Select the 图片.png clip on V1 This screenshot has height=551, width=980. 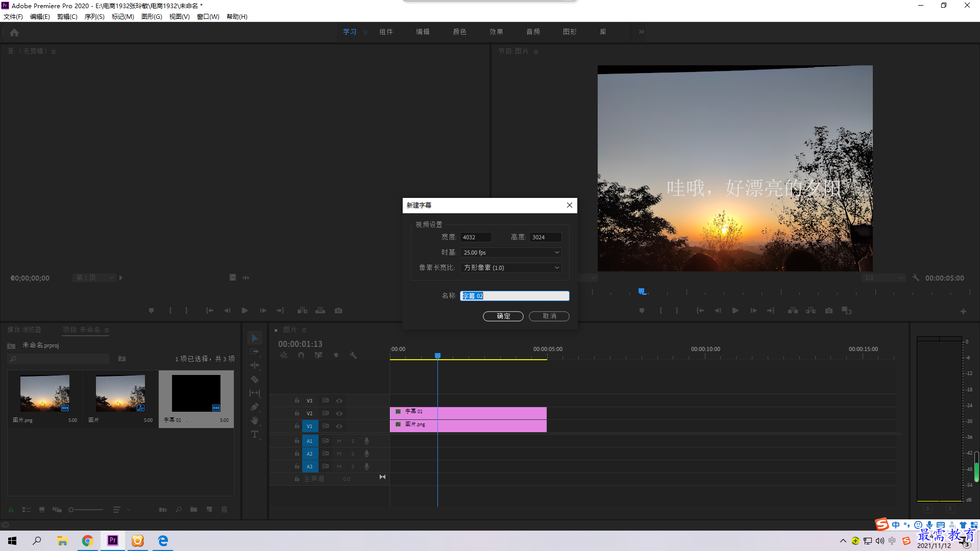click(x=468, y=426)
